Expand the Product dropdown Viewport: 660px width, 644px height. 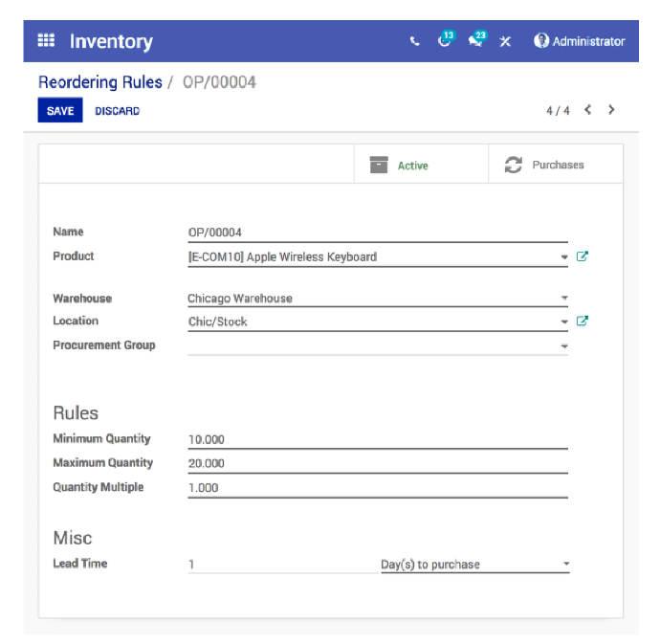click(564, 257)
